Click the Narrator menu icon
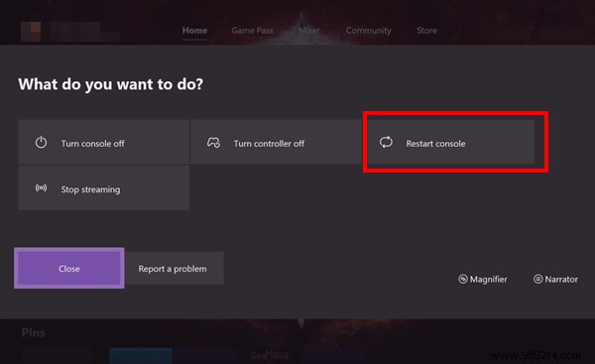 (x=538, y=279)
